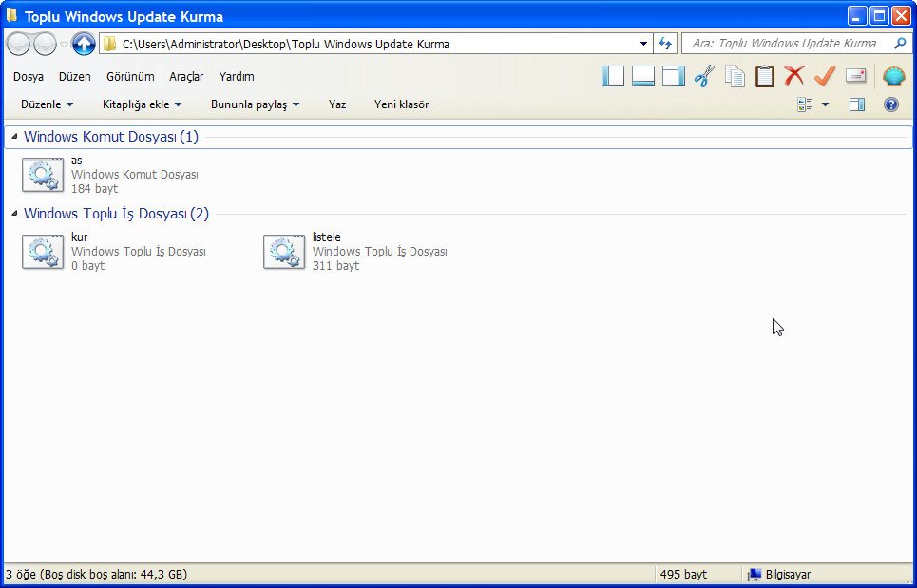Click the greyed-out Forward arrow

[45, 44]
